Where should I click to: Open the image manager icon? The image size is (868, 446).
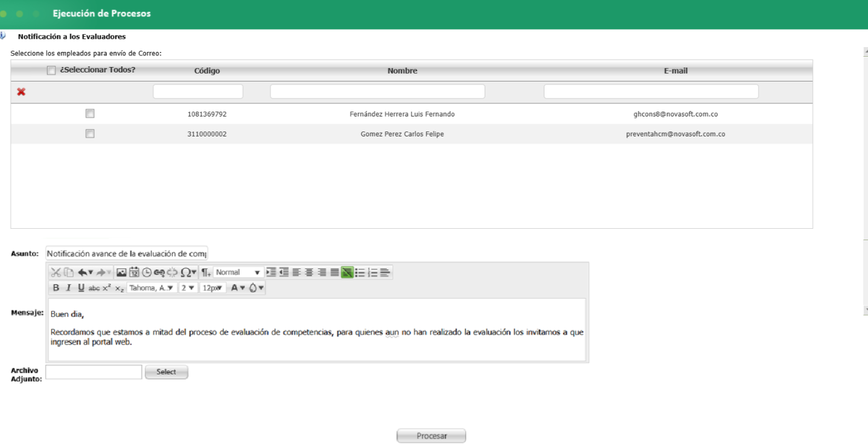(121, 272)
